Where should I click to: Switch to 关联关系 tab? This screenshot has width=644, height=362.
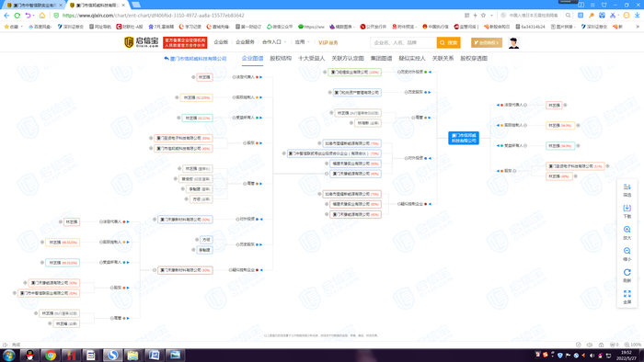[443, 59]
